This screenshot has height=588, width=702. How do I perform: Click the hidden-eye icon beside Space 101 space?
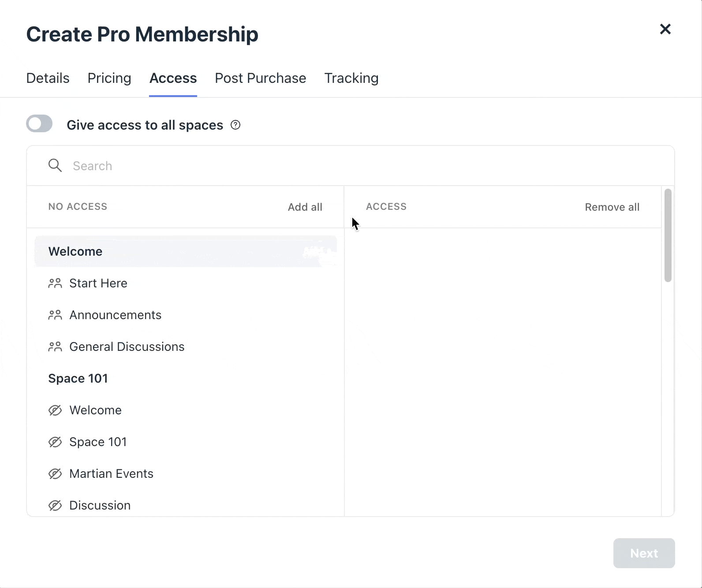click(x=55, y=442)
